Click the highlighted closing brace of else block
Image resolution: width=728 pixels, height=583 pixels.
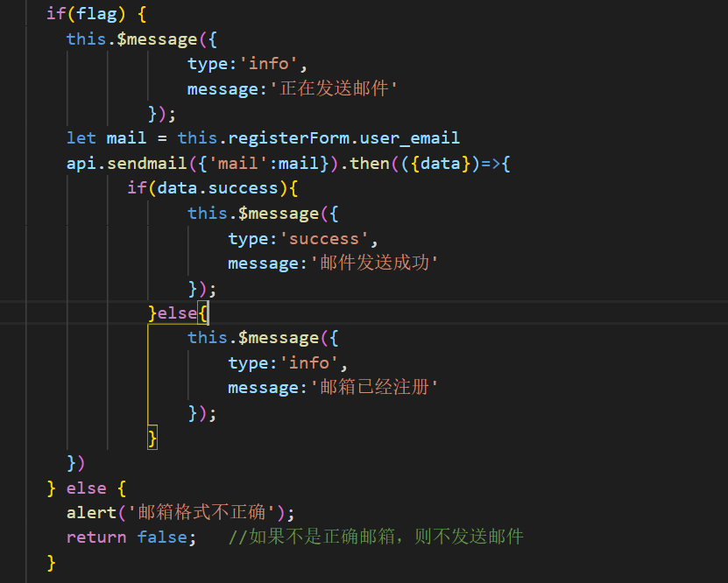[x=152, y=438]
